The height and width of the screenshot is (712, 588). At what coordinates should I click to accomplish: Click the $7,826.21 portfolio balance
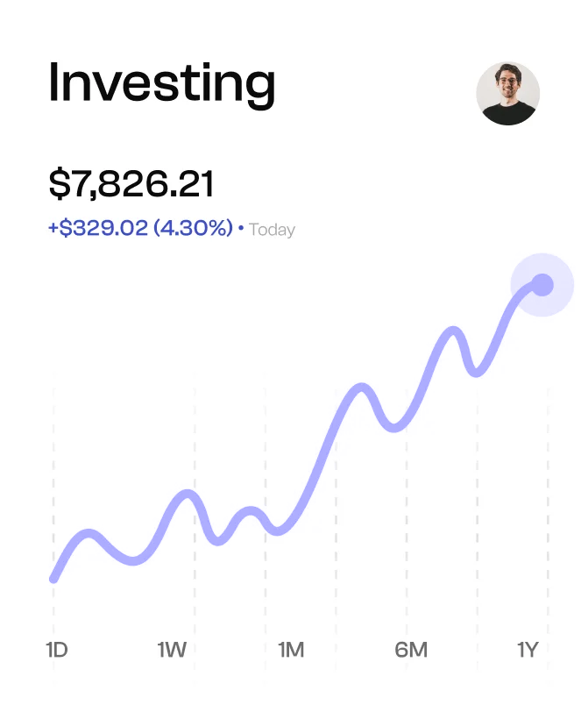coord(131,184)
